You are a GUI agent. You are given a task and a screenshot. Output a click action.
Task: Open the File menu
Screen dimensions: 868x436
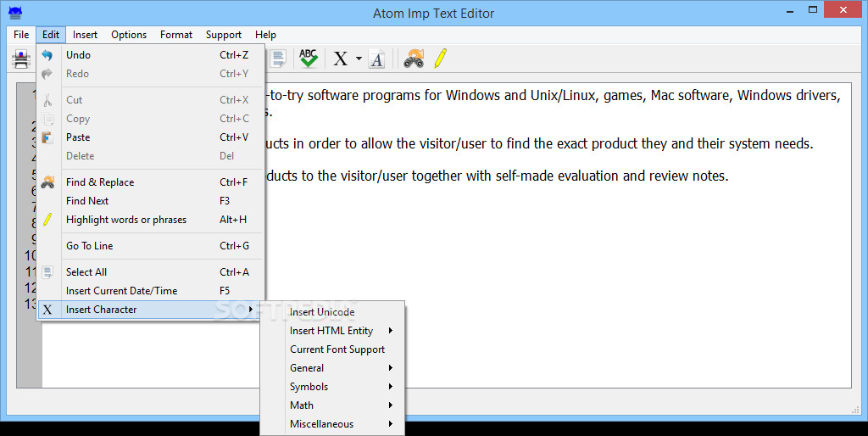pyautogui.click(x=21, y=34)
